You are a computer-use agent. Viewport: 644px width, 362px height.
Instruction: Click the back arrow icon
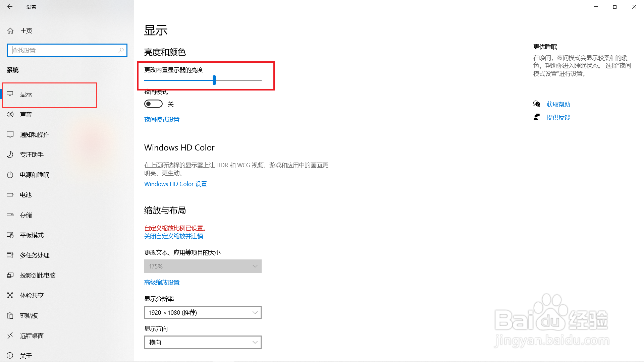(x=10, y=7)
